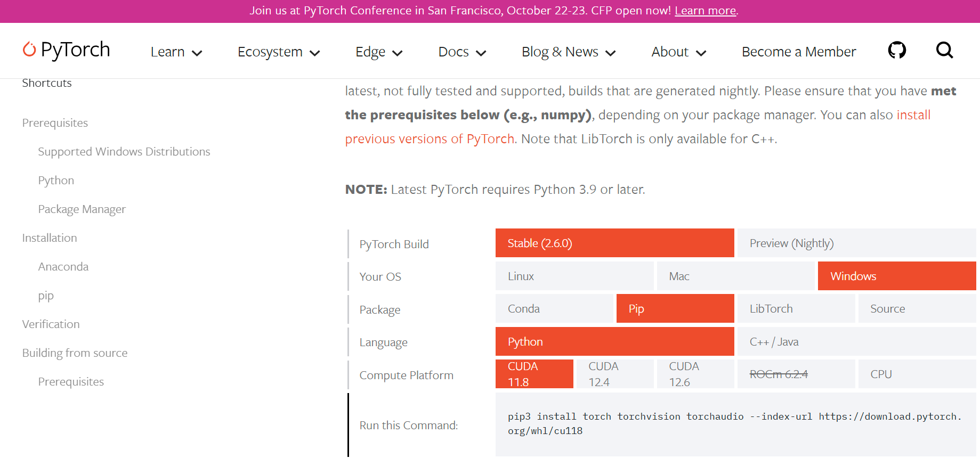Select the LibTorch package option
This screenshot has height=466, width=980.
click(796, 308)
